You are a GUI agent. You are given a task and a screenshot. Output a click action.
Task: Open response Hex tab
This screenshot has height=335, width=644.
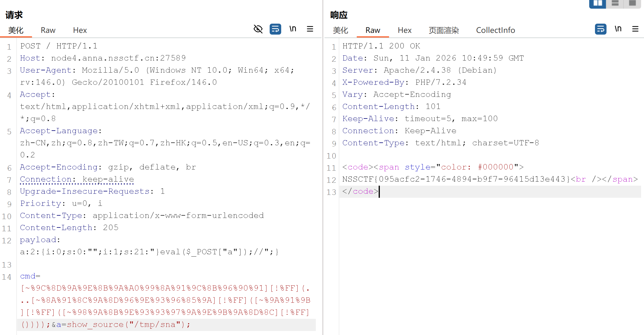click(405, 30)
